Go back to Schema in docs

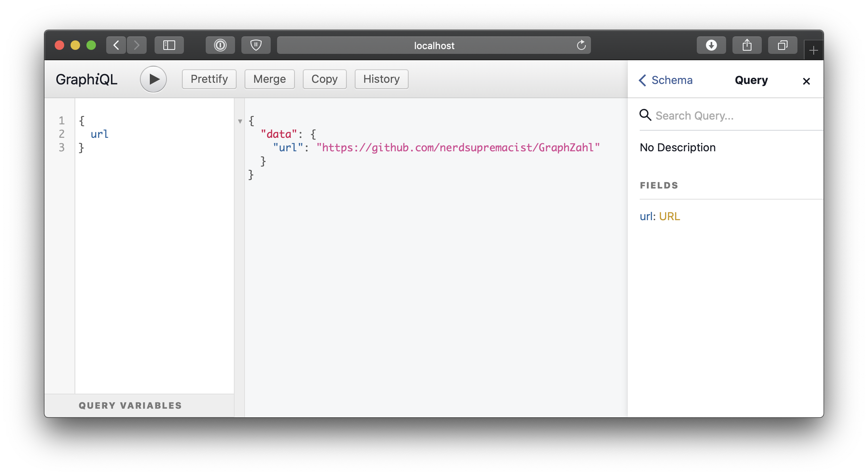tap(666, 80)
